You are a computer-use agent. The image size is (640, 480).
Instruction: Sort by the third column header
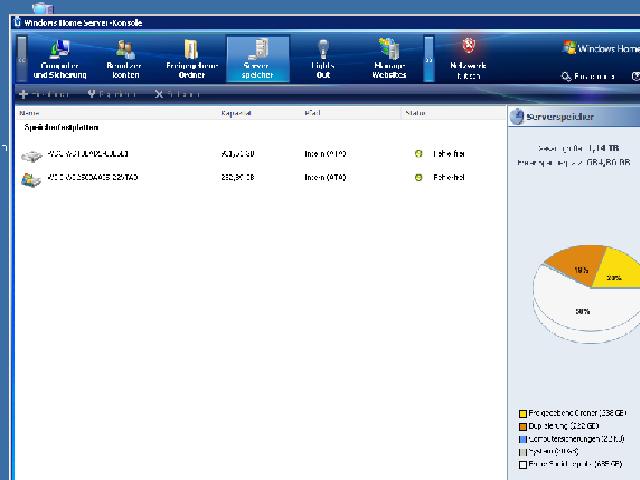pos(312,113)
